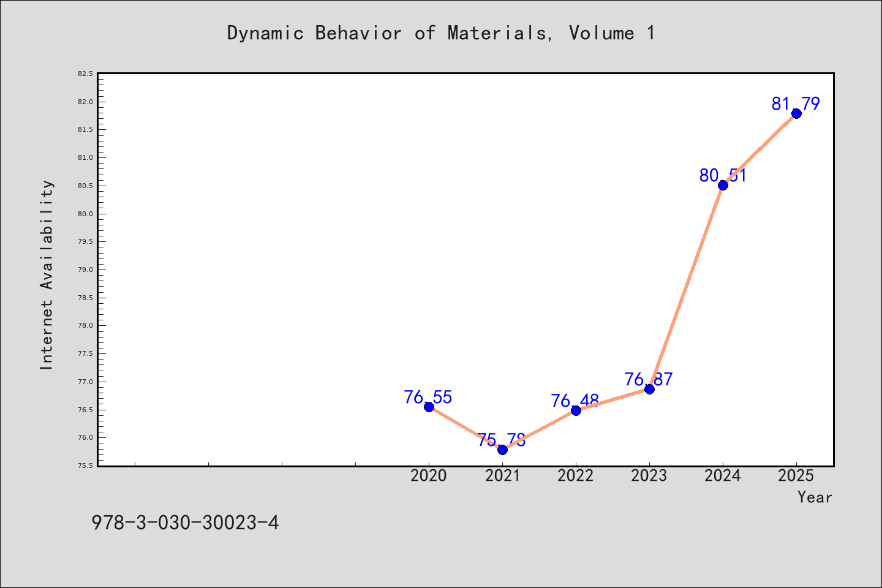882x588 pixels.
Task: Click the 2020 x-axis tick label
Action: point(429,475)
